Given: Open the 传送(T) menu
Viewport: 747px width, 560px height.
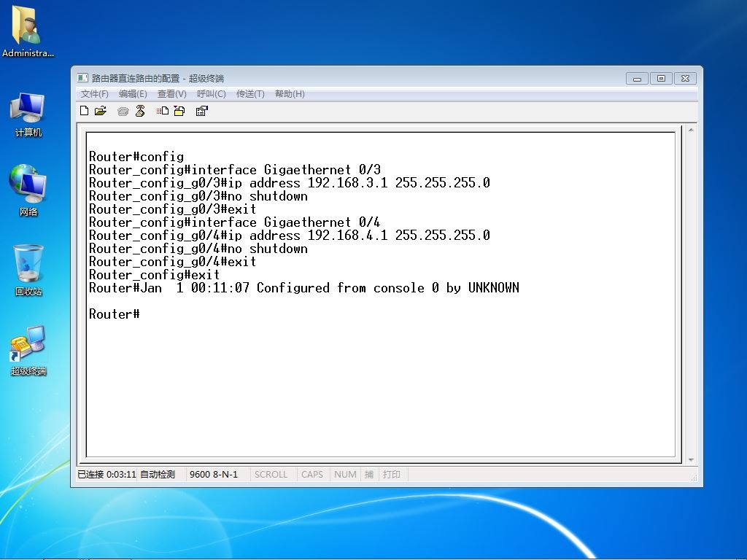Looking at the screenshot, I should click(x=250, y=94).
